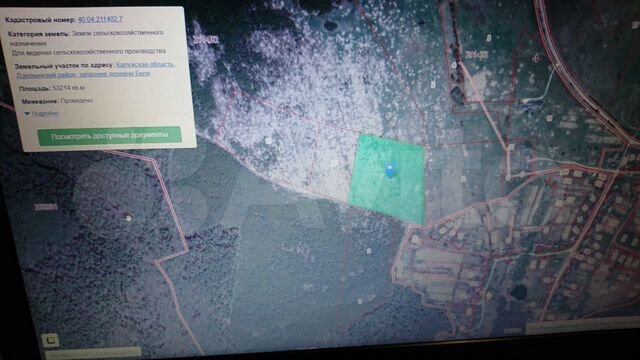Open the Калужская область address link
The height and width of the screenshot is (360, 640).
pos(146,64)
